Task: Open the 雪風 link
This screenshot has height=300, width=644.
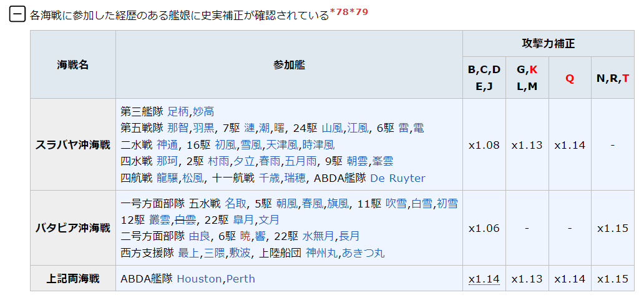Action: click(251, 144)
